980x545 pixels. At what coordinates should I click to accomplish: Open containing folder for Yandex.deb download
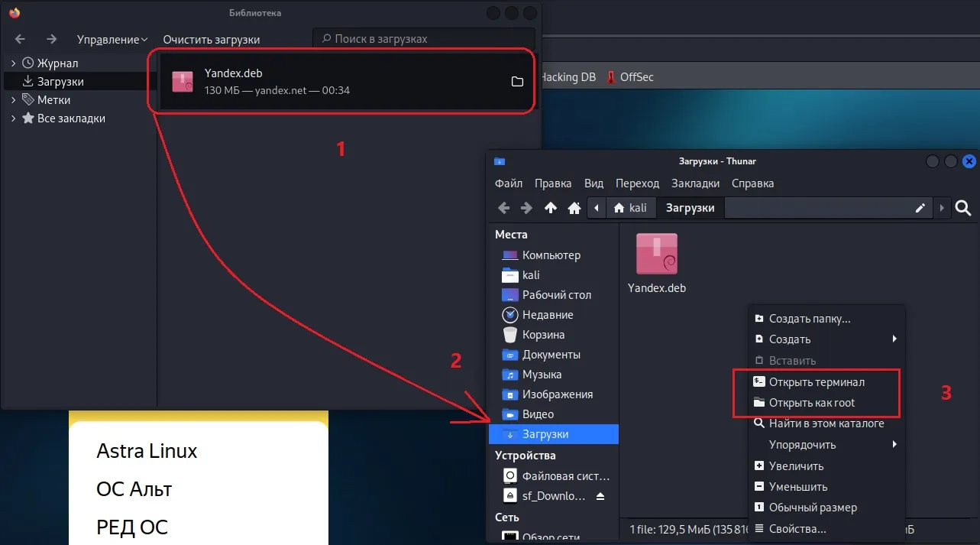517,82
